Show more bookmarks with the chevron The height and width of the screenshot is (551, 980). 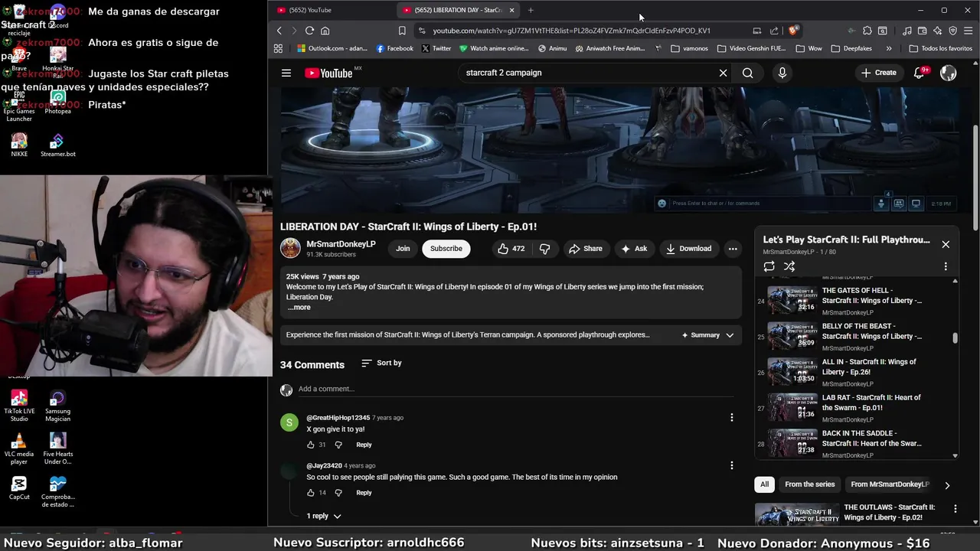coord(888,48)
